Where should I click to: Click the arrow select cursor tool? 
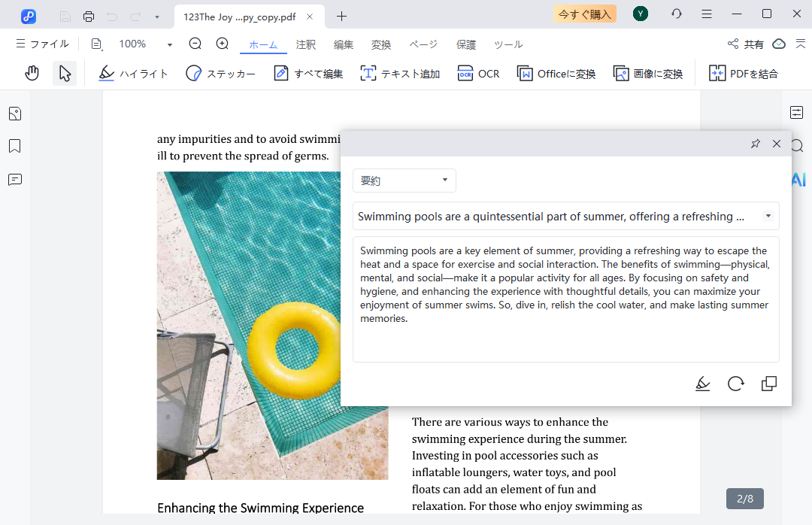click(65, 73)
